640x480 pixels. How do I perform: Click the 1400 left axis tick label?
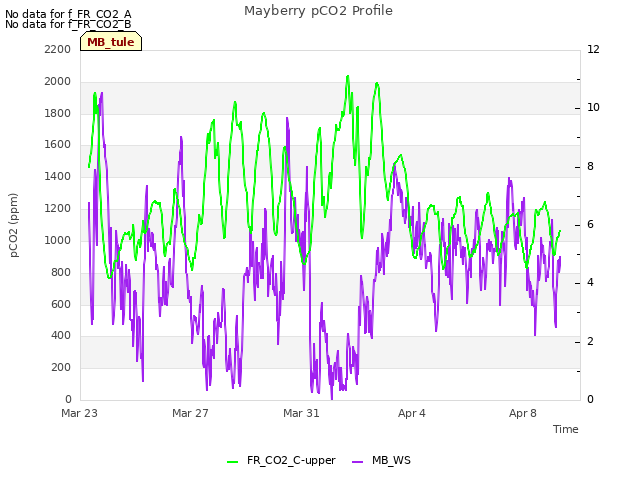(x=58, y=176)
